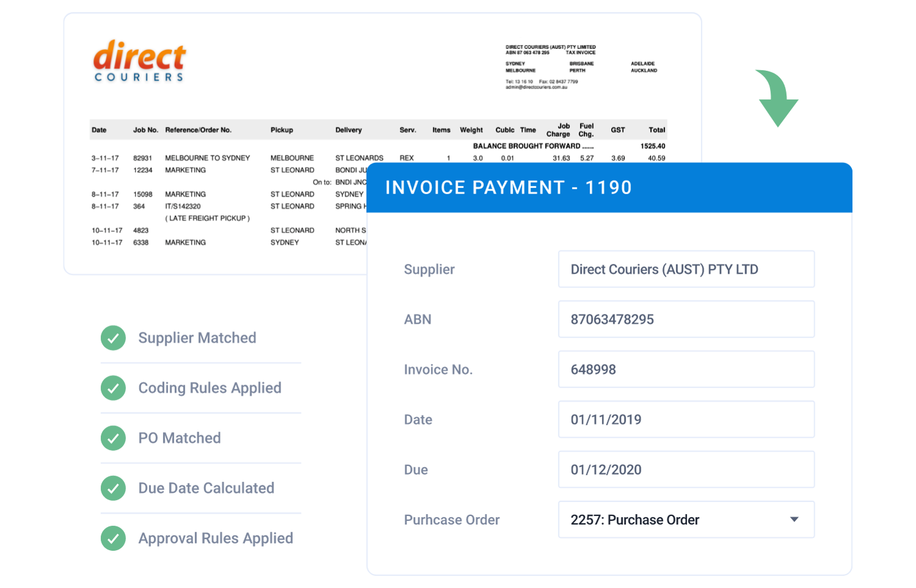The image size is (916, 588).
Task: Open the Purchase Order dropdown arrow
Action: [x=794, y=520]
